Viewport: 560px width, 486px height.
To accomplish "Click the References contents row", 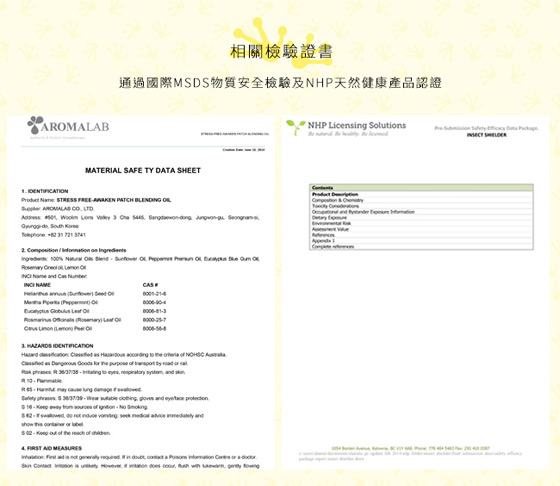I will click(421, 235).
